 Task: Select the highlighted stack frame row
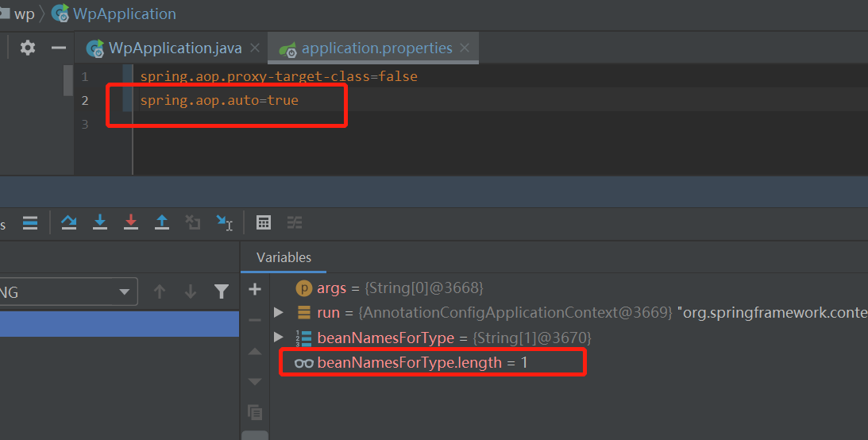(119, 323)
